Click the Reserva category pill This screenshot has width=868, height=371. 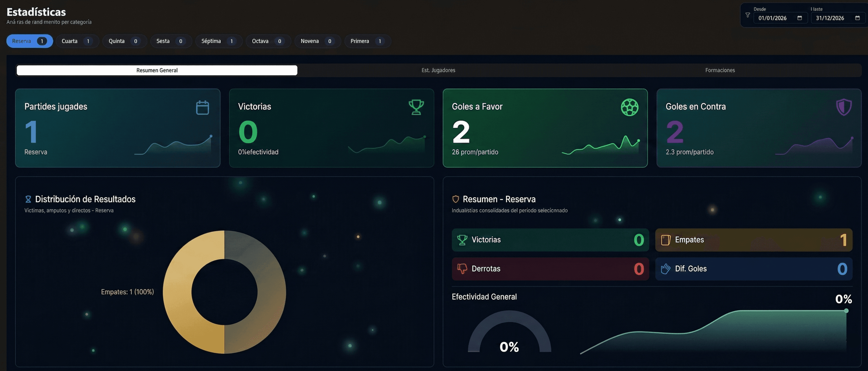coord(29,41)
